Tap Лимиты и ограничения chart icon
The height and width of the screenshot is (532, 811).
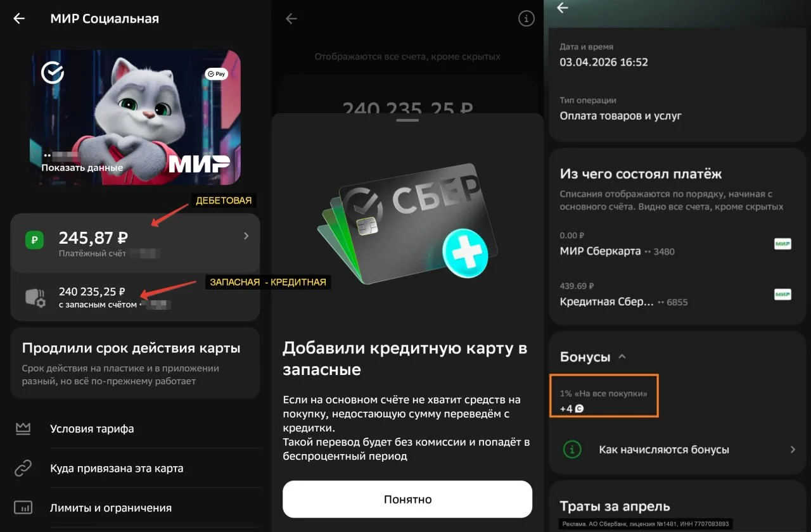point(23,508)
